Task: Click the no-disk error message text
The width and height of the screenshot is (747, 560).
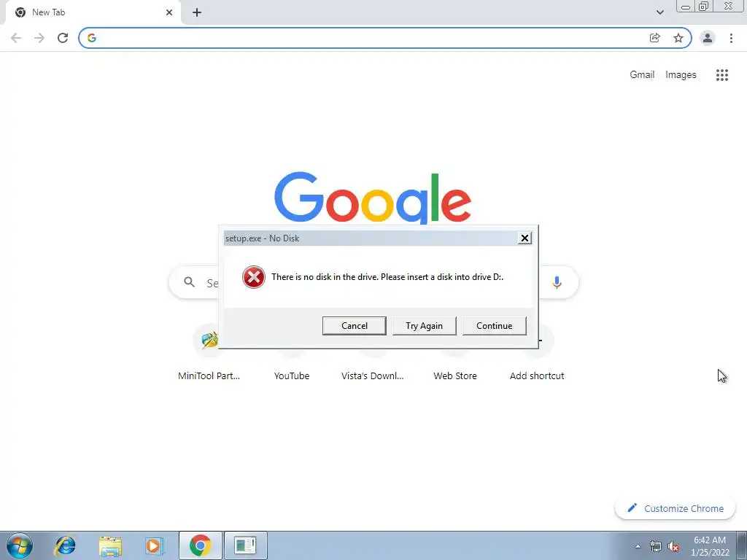Action: pyautogui.click(x=387, y=276)
